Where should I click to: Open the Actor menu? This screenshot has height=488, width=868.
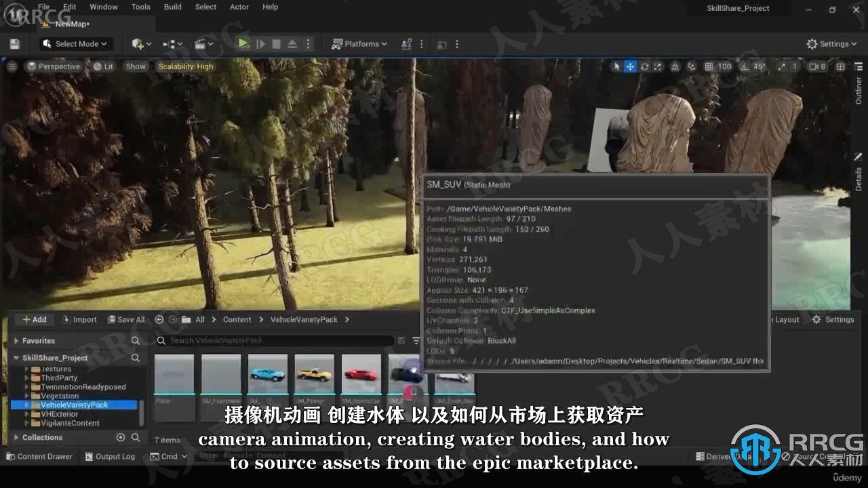pos(239,7)
